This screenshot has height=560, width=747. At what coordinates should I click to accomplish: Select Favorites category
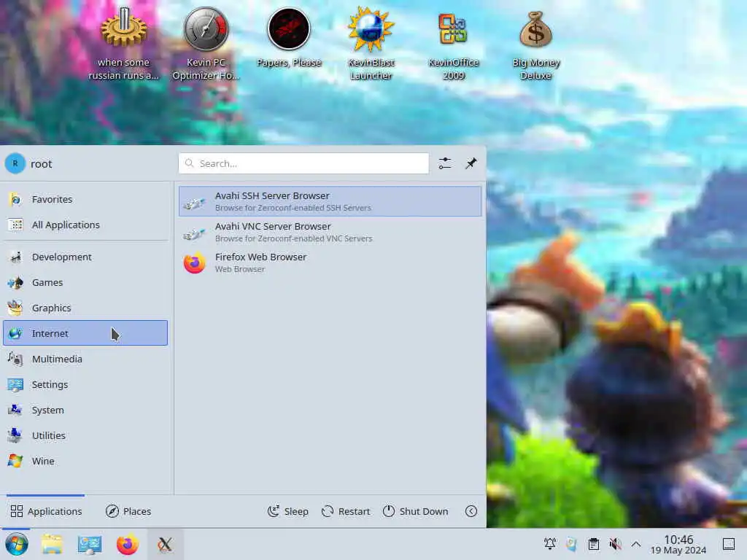(85, 199)
